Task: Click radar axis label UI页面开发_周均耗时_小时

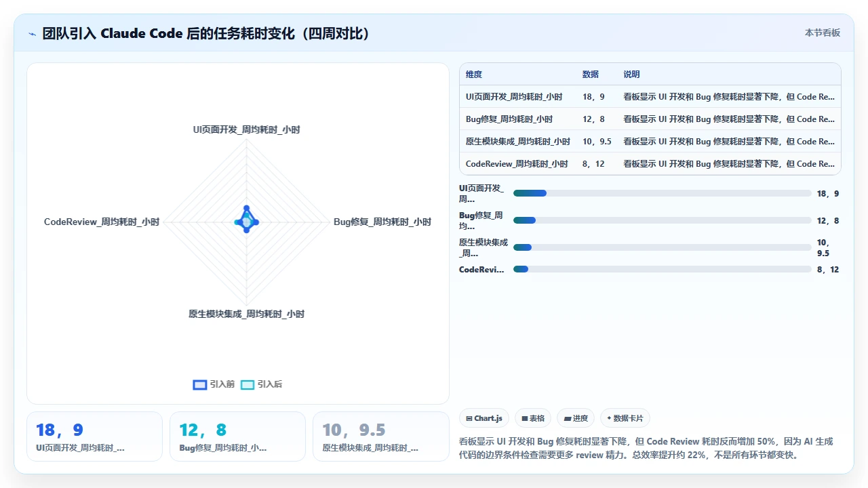Action: [246, 129]
